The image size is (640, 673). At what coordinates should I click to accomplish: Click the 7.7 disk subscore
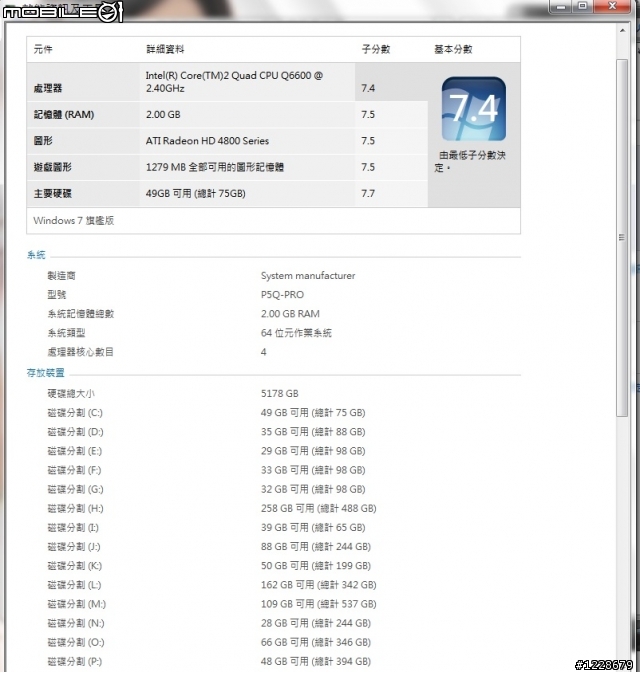(x=368, y=194)
